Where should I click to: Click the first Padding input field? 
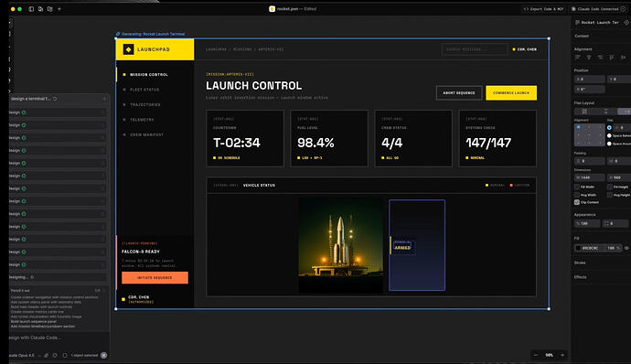pos(590,161)
